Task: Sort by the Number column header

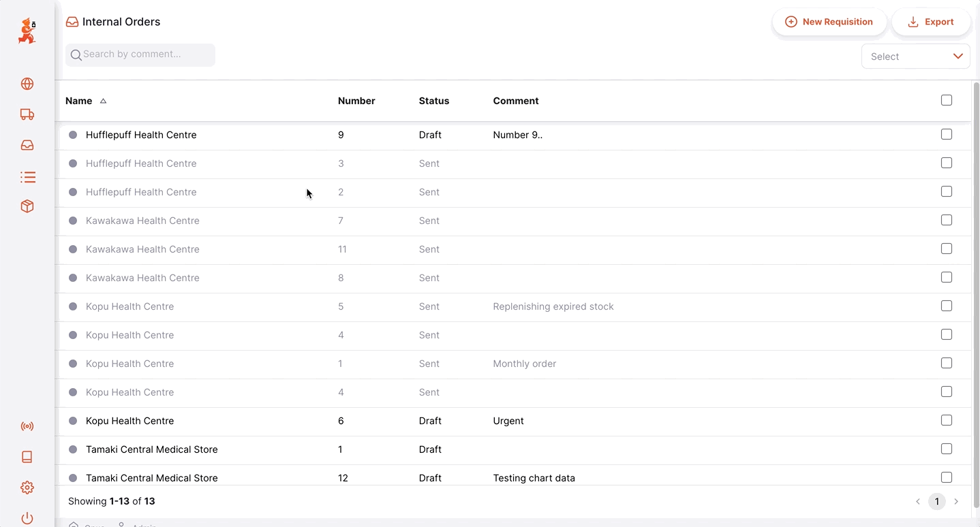Action: click(356, 101)
